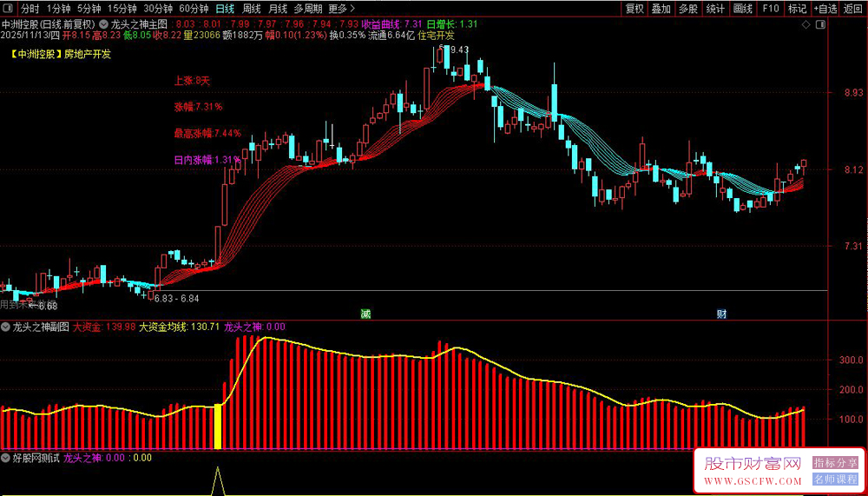Viewport: 868px width, 496px height.
Task: Switch to 日线 daily chart
Action: tap(225, 9)
